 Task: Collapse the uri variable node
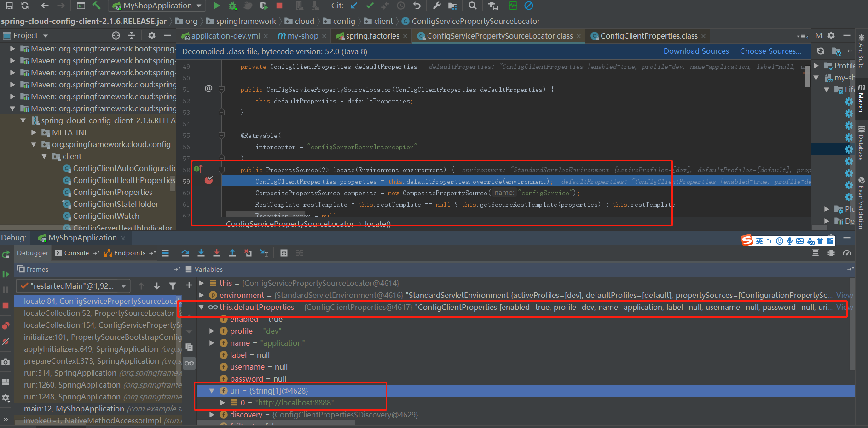(x=212, y=390)
